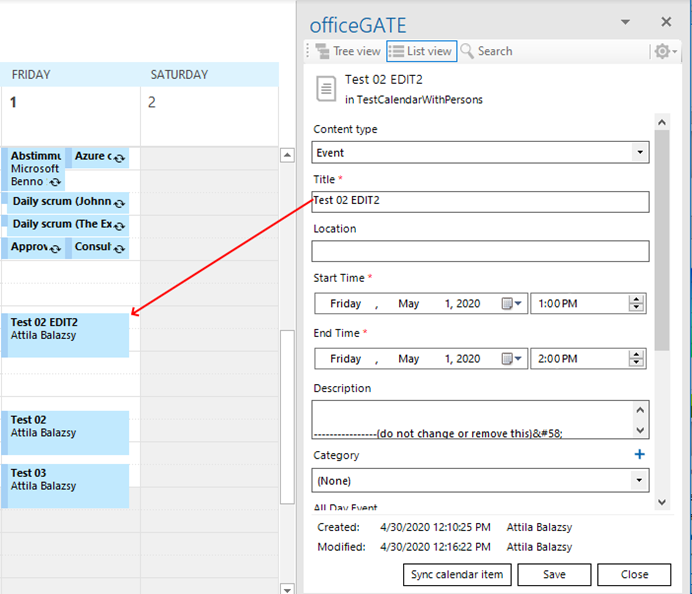Click the Title input field
The image size is (692, 594).
pos(480,201)
